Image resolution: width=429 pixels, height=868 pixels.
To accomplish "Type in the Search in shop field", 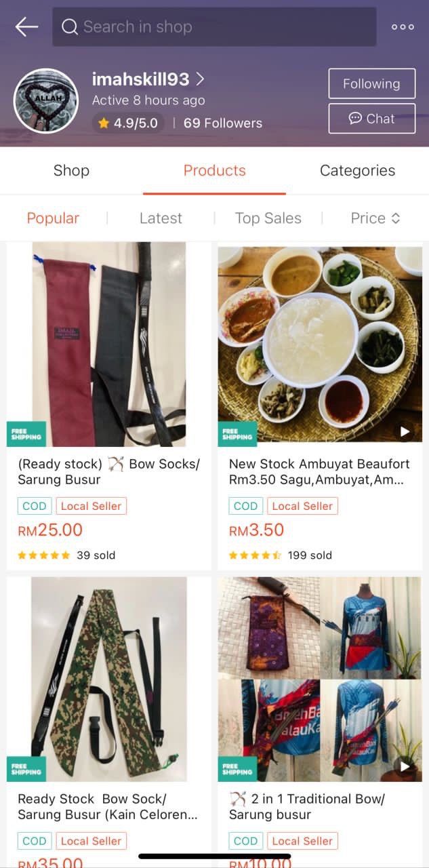I will coord(224,27).
